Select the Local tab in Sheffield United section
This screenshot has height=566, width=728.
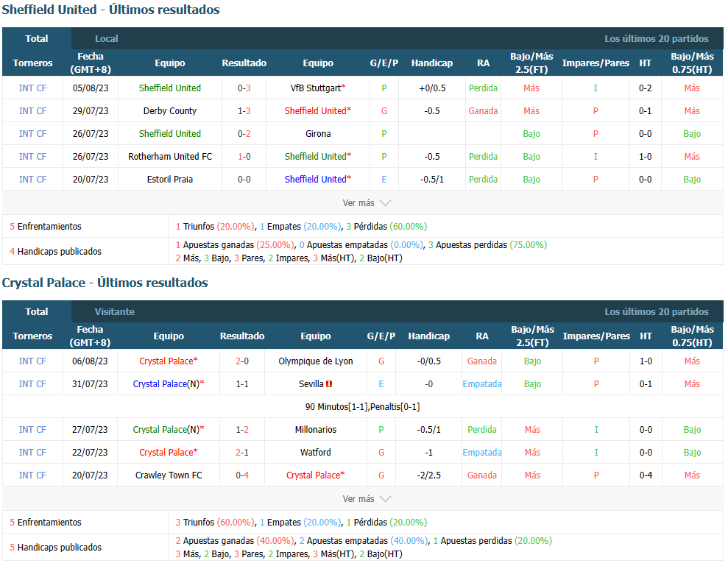pos(106,38)
